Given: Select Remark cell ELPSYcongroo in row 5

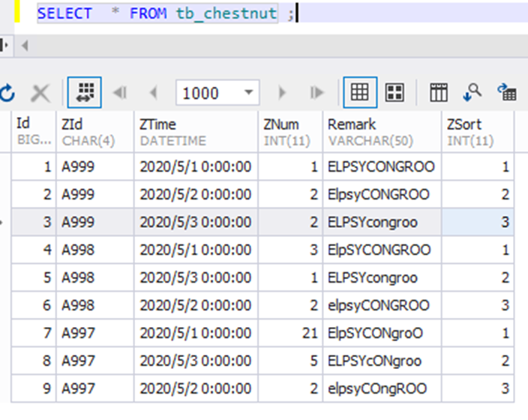Looking at the screenshot, I should pos(382,277).
